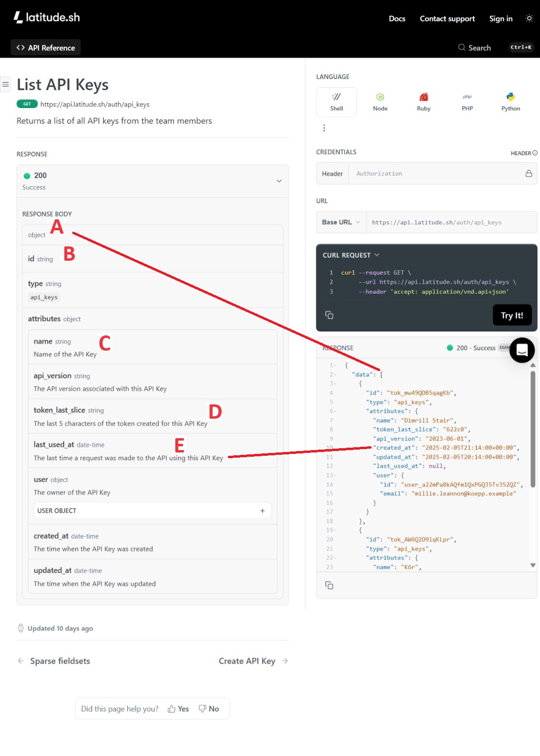This screenshot has width=540, height=756.
Task: Click the 'token_last_slice' field name
Action: [x=59, y=410]
